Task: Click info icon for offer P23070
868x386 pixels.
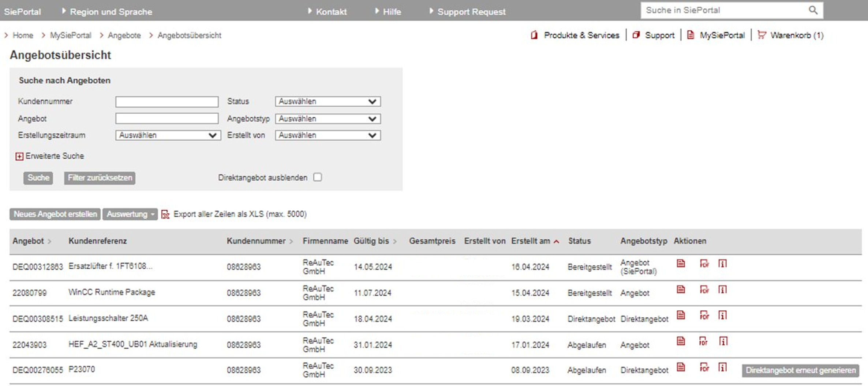Action: (722, 367)
